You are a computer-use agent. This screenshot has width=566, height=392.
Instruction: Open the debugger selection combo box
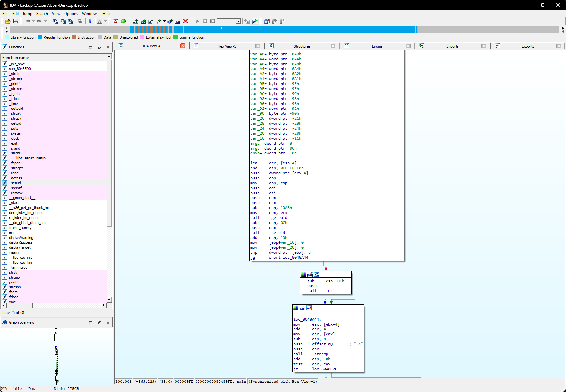(x=229, y=21)
